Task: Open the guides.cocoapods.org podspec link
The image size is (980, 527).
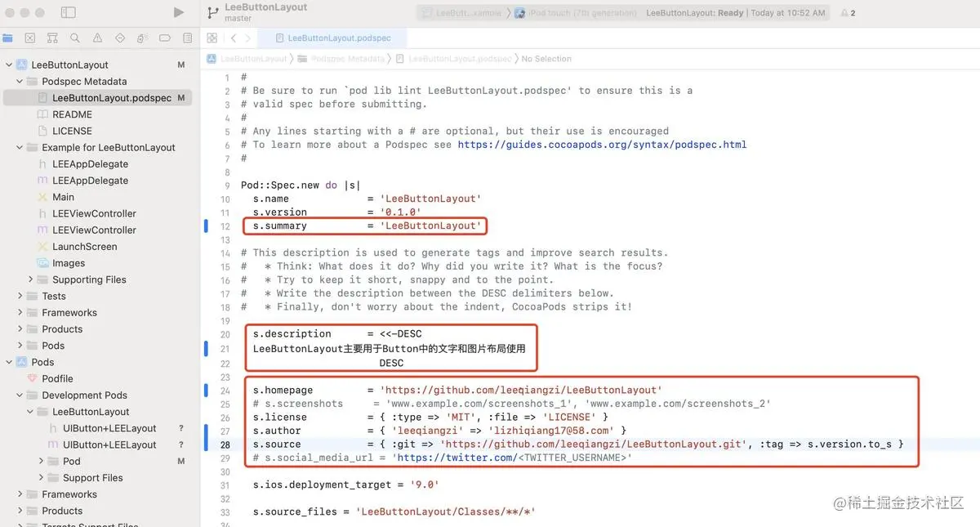Action: point(602,145)
